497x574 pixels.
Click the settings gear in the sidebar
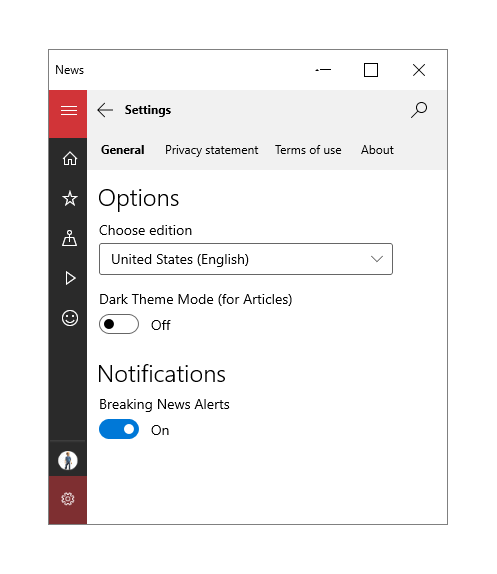tap(68, 499)
